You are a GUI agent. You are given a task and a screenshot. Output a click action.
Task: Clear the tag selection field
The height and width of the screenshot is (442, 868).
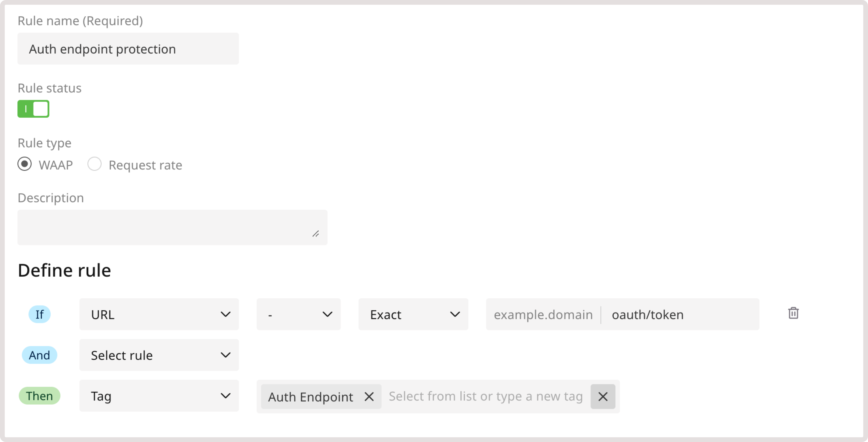click(603, 397)
